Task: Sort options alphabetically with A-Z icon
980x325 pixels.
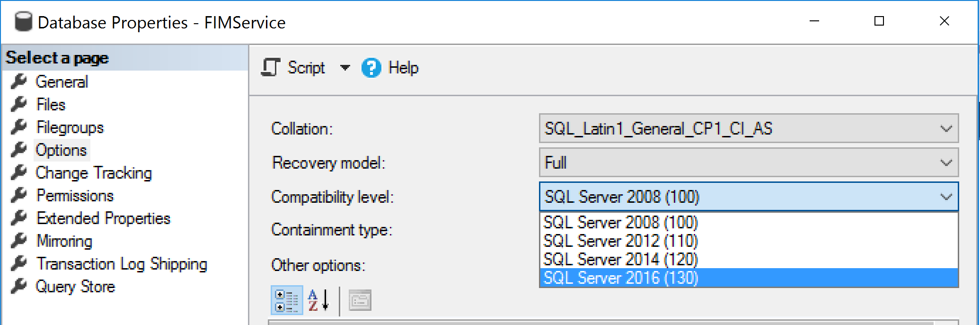Action: click(318, 300)
